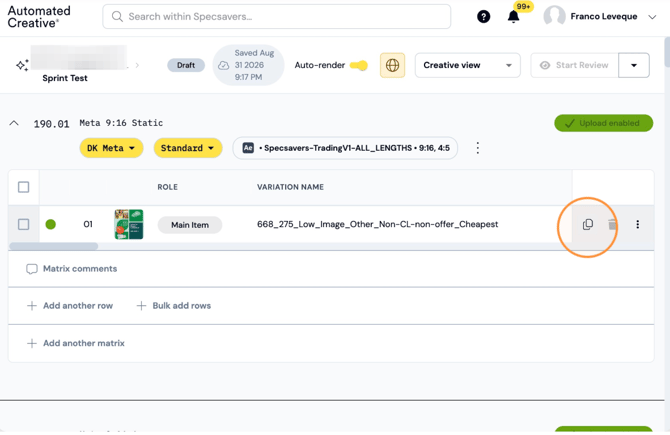Tick the checkbox for row 01
670x435 pixels.
pos(24,224)
